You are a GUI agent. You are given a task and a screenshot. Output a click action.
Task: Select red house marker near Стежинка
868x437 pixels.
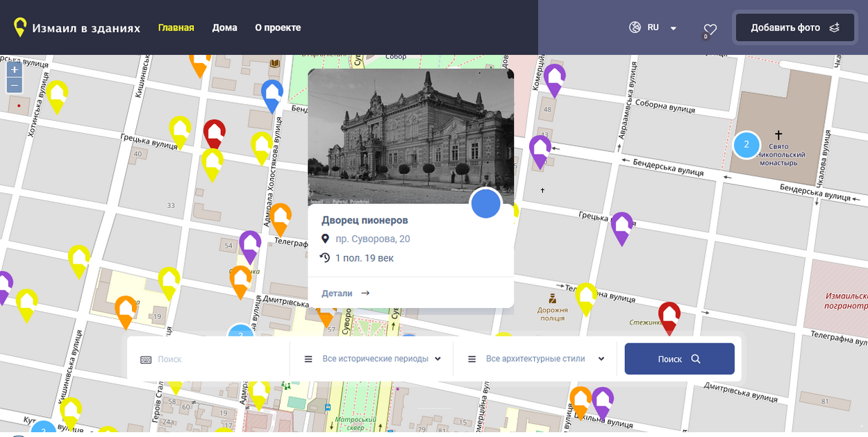tap(669, 317)
